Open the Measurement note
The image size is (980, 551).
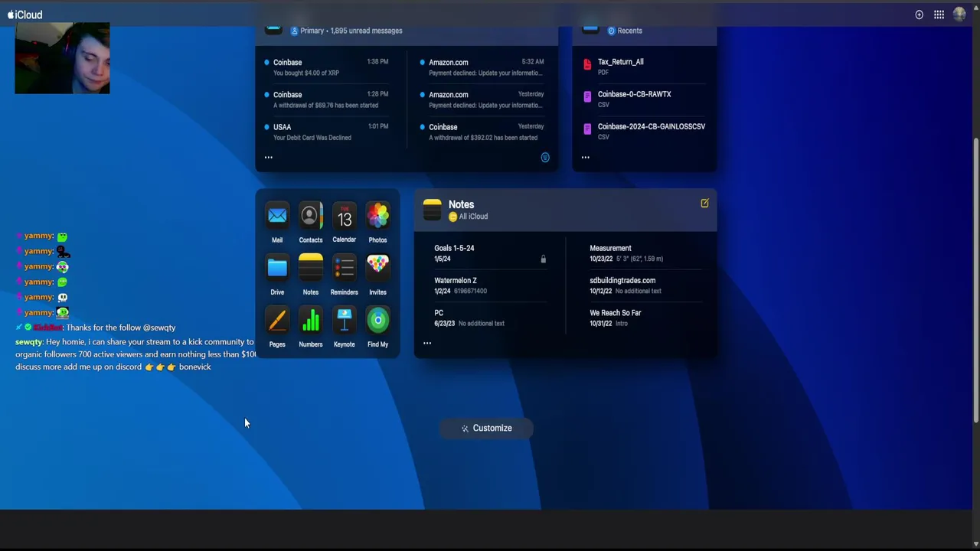click(645, 253)
